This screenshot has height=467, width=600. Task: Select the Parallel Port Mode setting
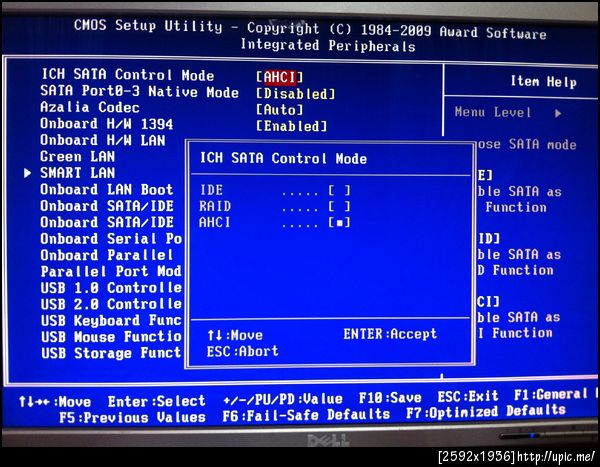pos(111,272)
